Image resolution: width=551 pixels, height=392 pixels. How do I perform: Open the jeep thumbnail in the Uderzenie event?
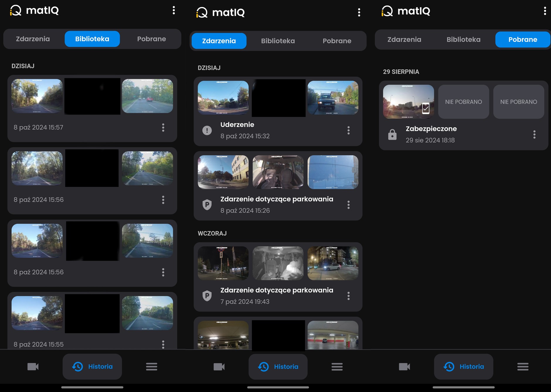pyautogui.click(x=333, y=98)
